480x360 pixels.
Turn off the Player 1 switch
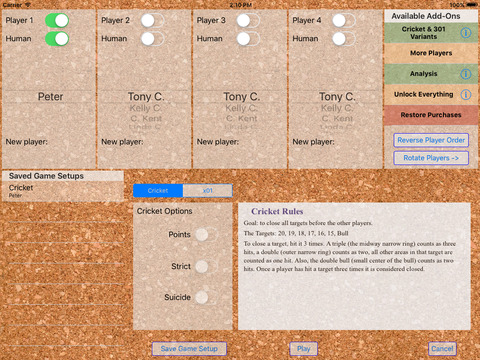[57, 20]
